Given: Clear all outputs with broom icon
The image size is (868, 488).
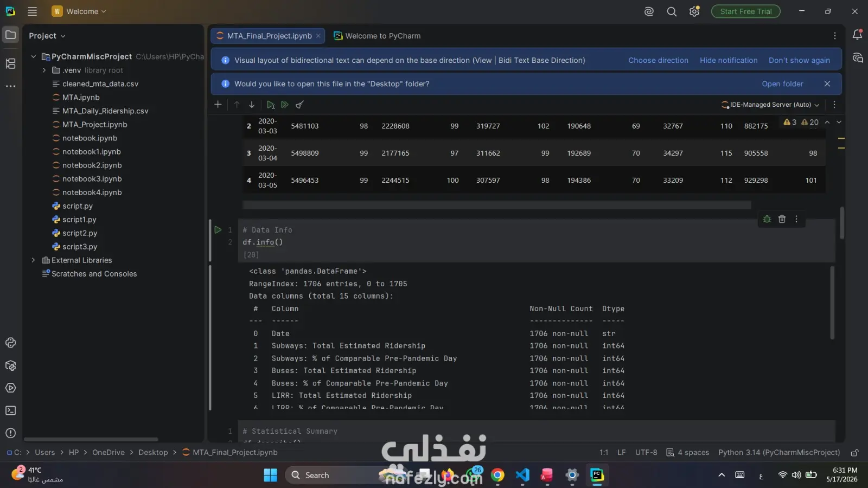Looking at the screenshot, I should [x=299, y=105].
